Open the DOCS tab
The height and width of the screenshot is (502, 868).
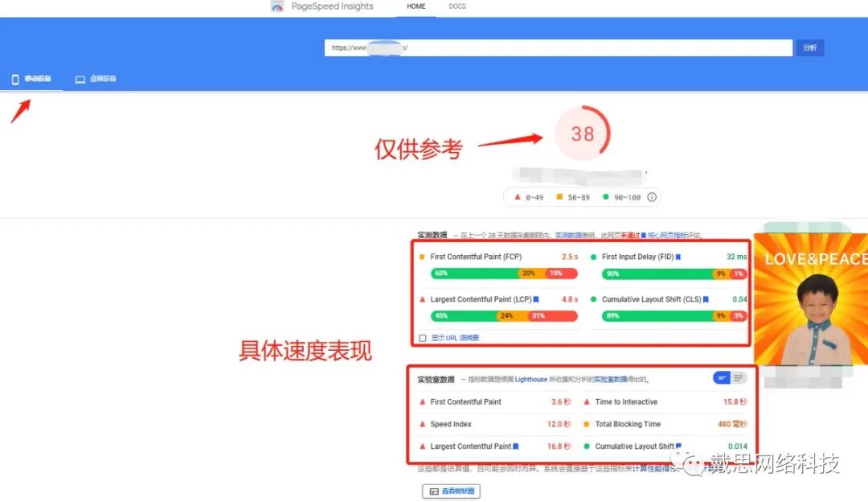[457, 6]
